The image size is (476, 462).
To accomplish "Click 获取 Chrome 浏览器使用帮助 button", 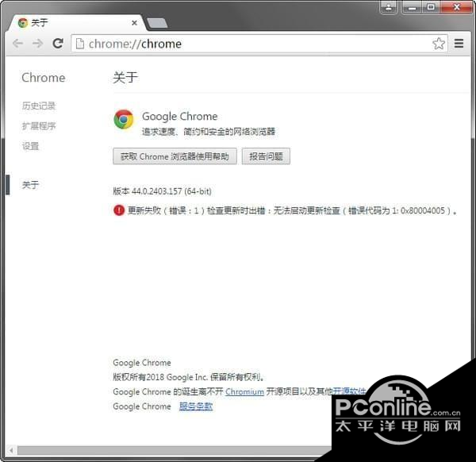I will 175,156.
